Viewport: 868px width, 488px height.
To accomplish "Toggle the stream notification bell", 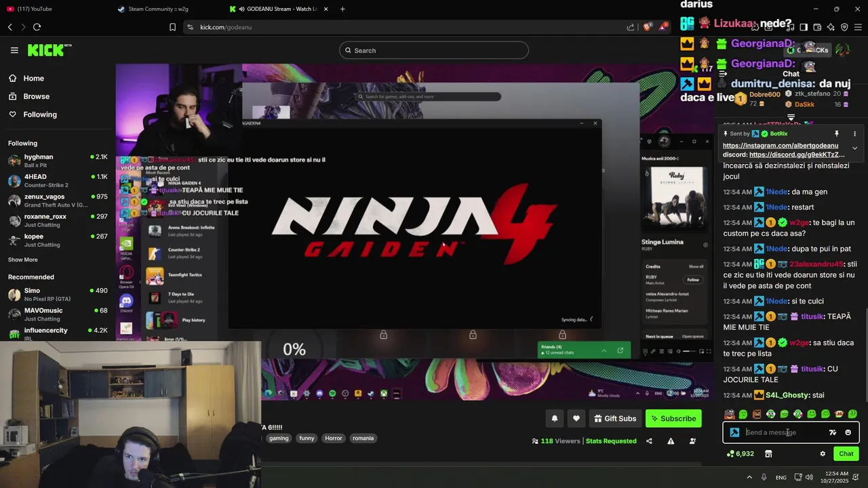I will tap(555, 419).
